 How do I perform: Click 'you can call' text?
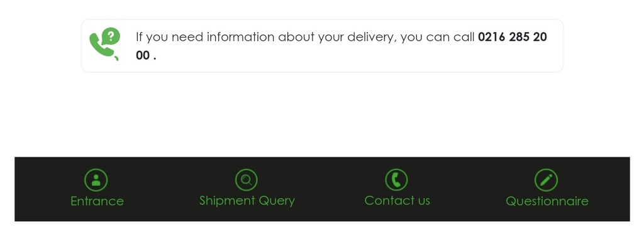click(x=438, y=37)
